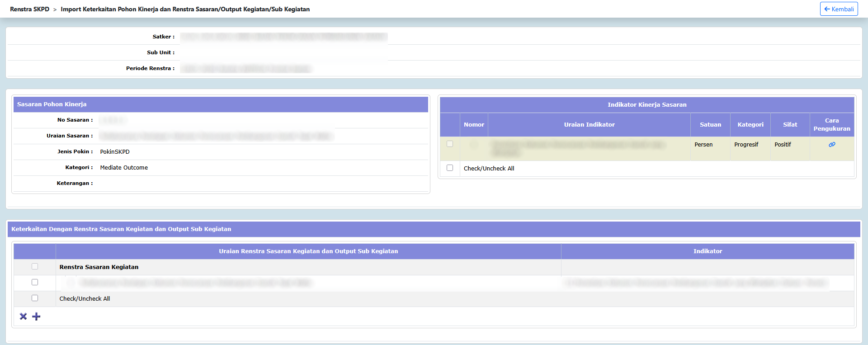Click the Keterkaitan Dengan Renstra section header
Viewport: 868px width, 345px height.
point(121,229)
